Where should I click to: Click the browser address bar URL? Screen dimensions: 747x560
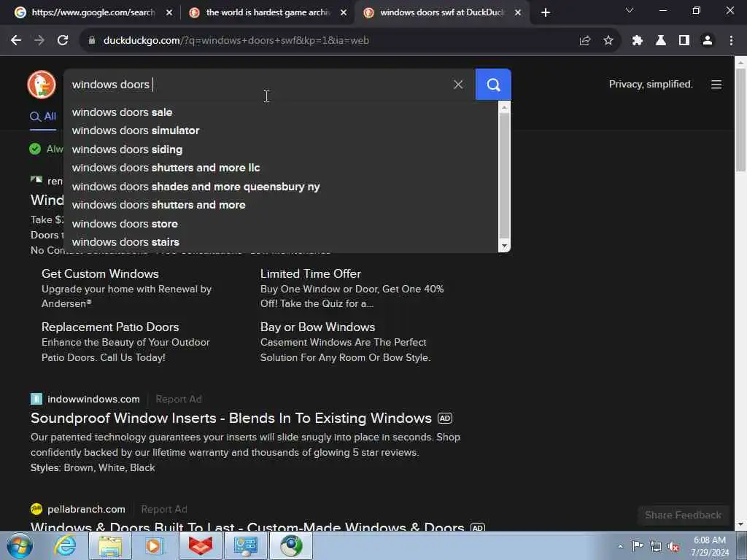click(236, 41)
